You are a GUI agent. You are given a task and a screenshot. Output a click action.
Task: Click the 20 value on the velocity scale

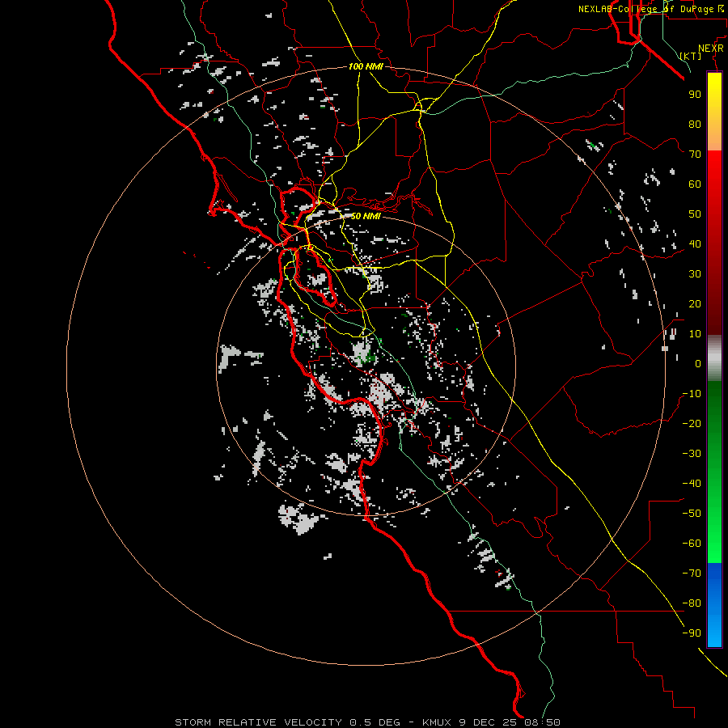[695, 304]
